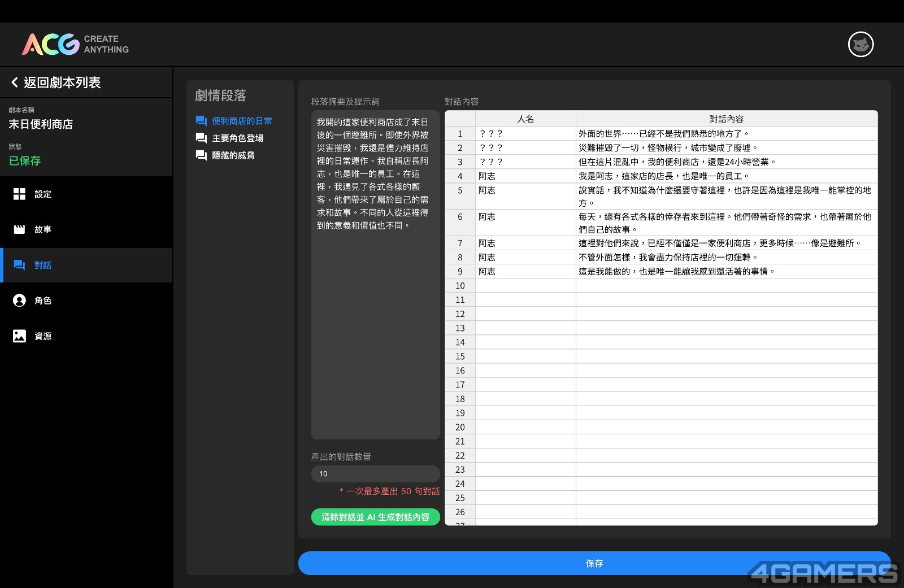The image size is (904, 588).
Task: Click 清除對話並 AI 生成對話內容 button
Action: pos(375,517)
